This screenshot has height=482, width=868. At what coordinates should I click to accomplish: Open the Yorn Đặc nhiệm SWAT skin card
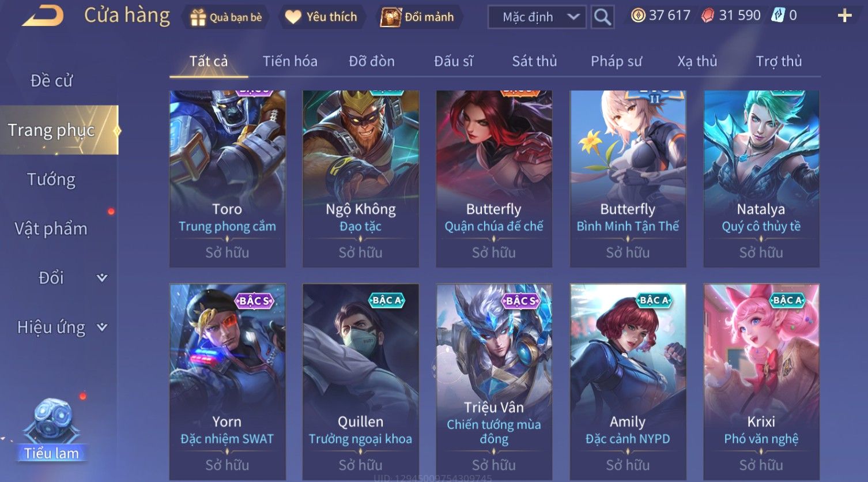(x=227, y=382)
